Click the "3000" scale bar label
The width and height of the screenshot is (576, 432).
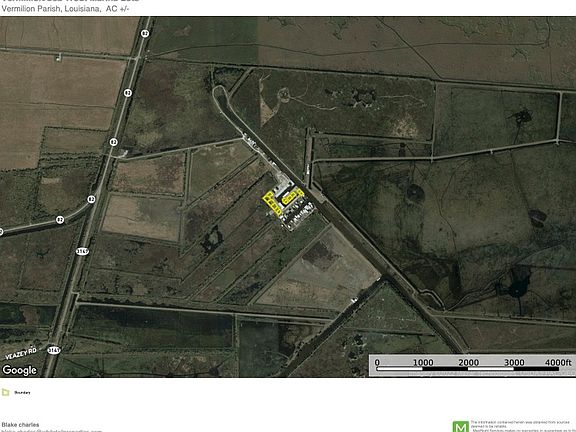pyautogui.click(x=514, y=363)
